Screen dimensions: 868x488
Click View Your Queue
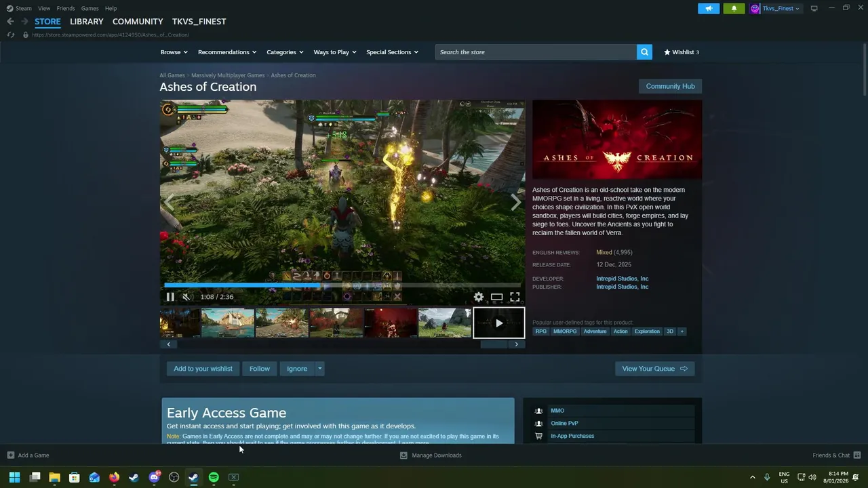[x=654, y=369]
